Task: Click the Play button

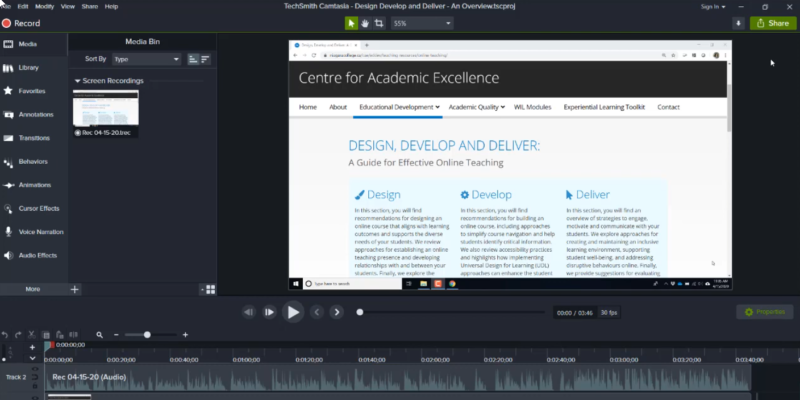Action: [293, 312]
